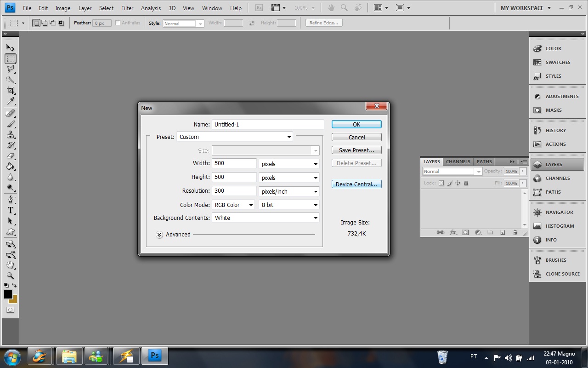Select the Rectangular Marquee tool in toolbox
588x368 pixels.
[x=11, y=59]
